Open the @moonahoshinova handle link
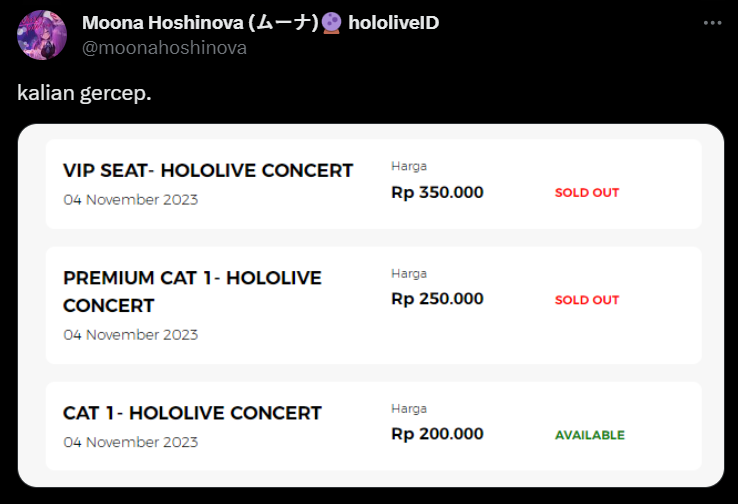Screen dimensions: 738x504 coord(164,48)
